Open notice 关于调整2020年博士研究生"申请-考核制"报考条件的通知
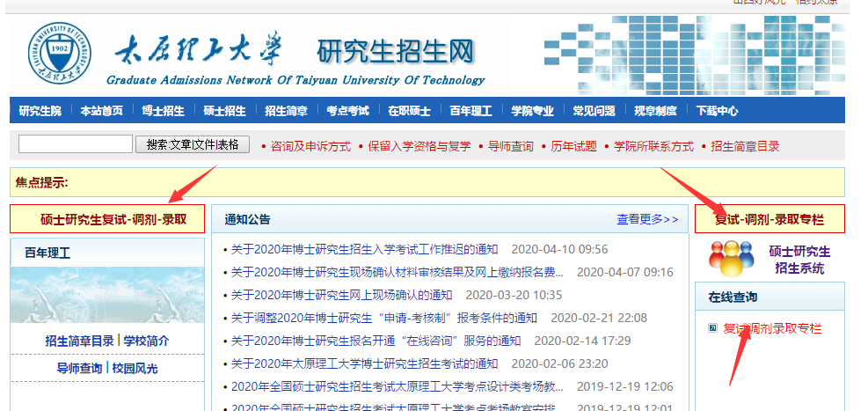Image resolution: width=868 pixels, height=411 pixels. pyautogui.click(x=383, y=318)
